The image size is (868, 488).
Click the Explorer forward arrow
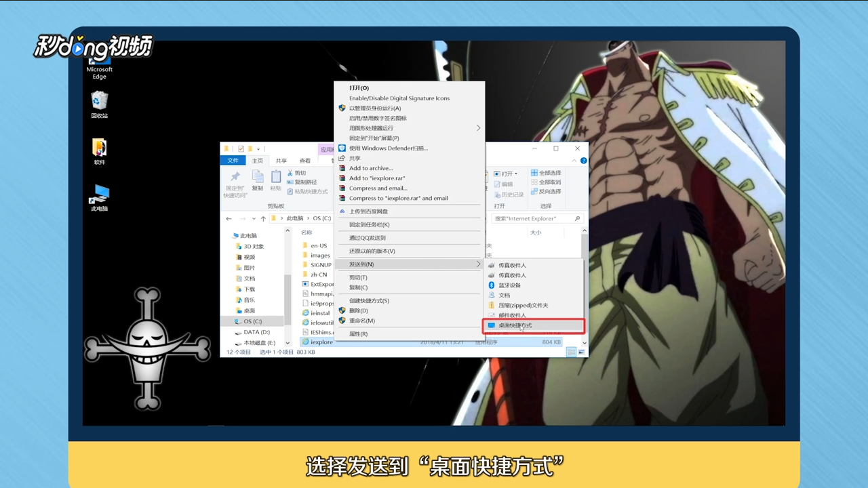(243, 218)
